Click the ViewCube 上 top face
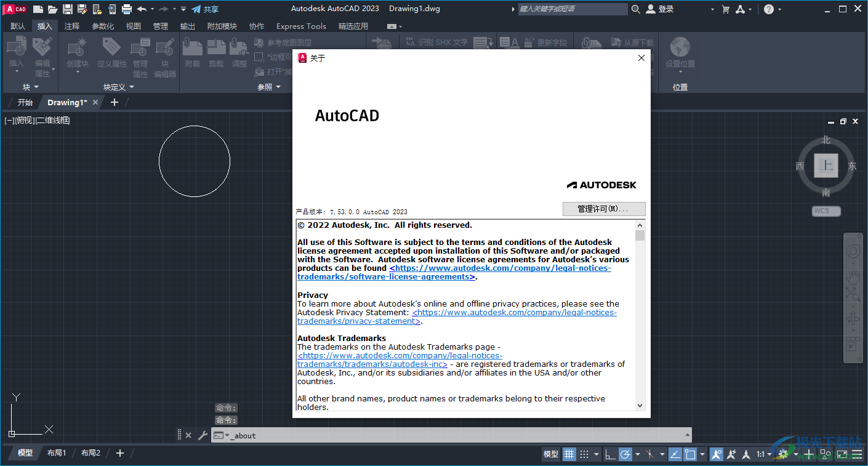This screenshot has width=868, height=466. 826,166
